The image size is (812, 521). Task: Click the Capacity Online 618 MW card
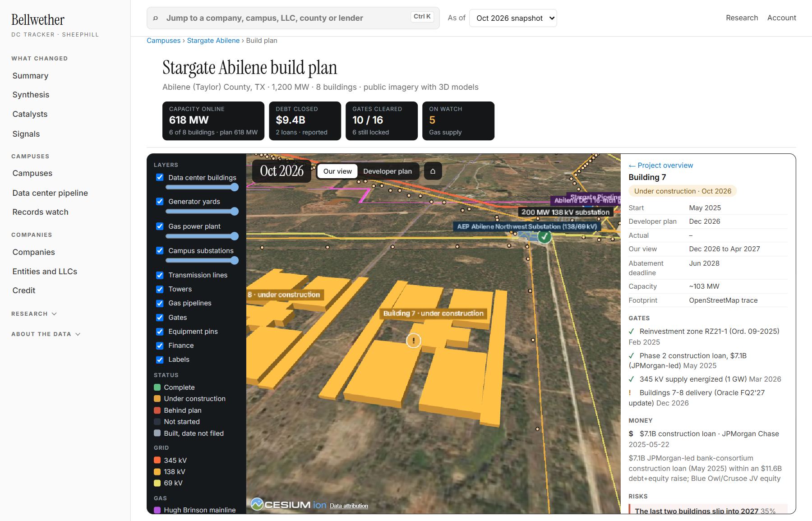(213, 121)
